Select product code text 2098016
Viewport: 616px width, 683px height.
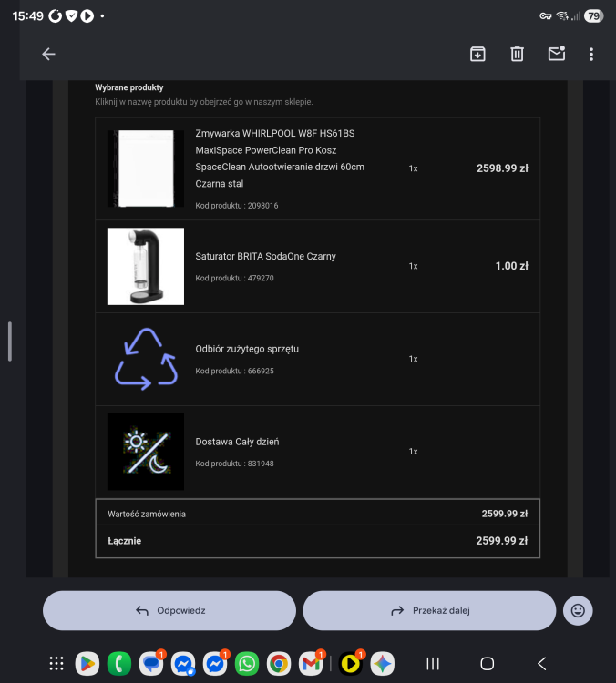(x=262, y=206)
